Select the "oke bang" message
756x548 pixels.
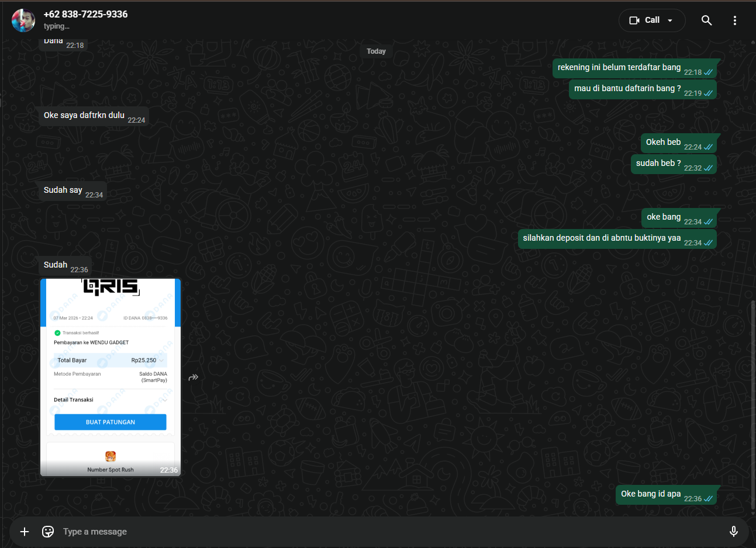point(679,218)
